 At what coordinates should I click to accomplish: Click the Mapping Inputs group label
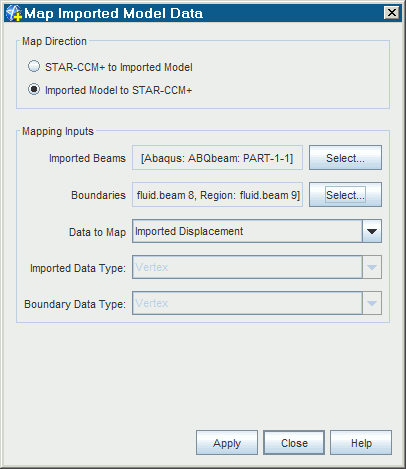58,131
